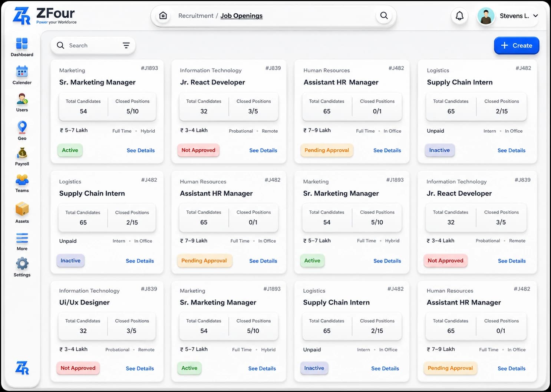The width and height of the screenshot is (551, 392).
Task: Click "₹ 5–7 Lakh" on top-left Marketing card
Action: click(73, 130)
